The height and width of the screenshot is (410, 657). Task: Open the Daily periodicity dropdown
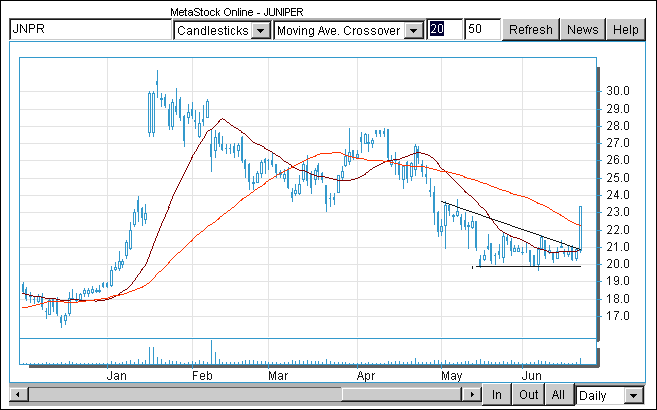[x=610, y=395]
